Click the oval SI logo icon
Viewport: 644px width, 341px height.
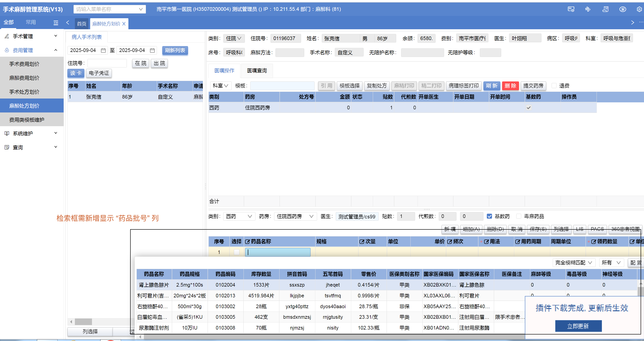(x=622, y=9)
